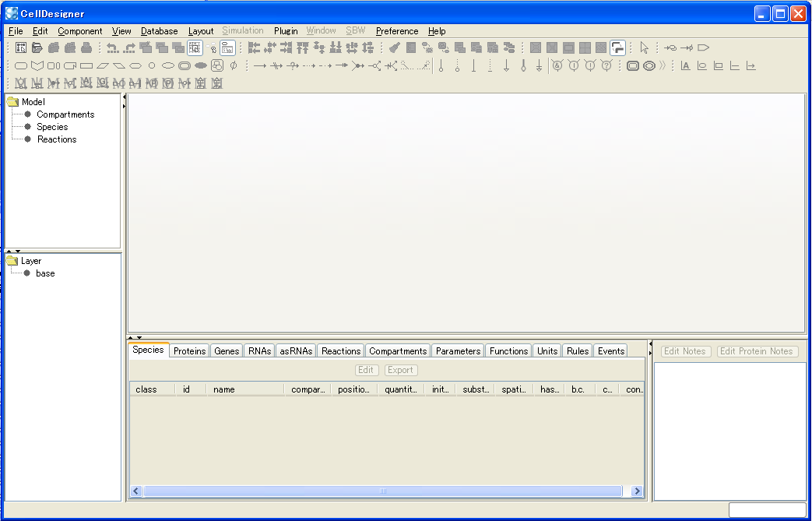The image size is (812, 521).
Task: Select the AND boolean gate tool
Action: click(557, 65)
